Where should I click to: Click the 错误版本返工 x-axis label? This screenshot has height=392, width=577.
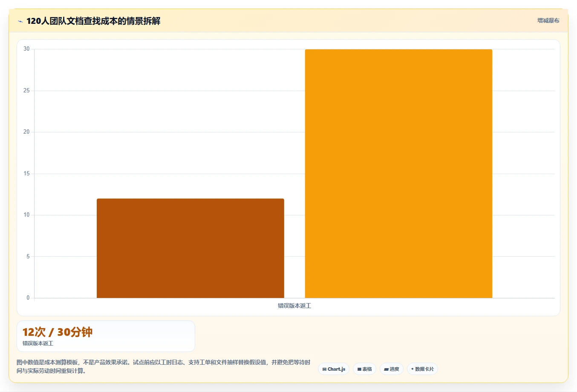[294, 306]
